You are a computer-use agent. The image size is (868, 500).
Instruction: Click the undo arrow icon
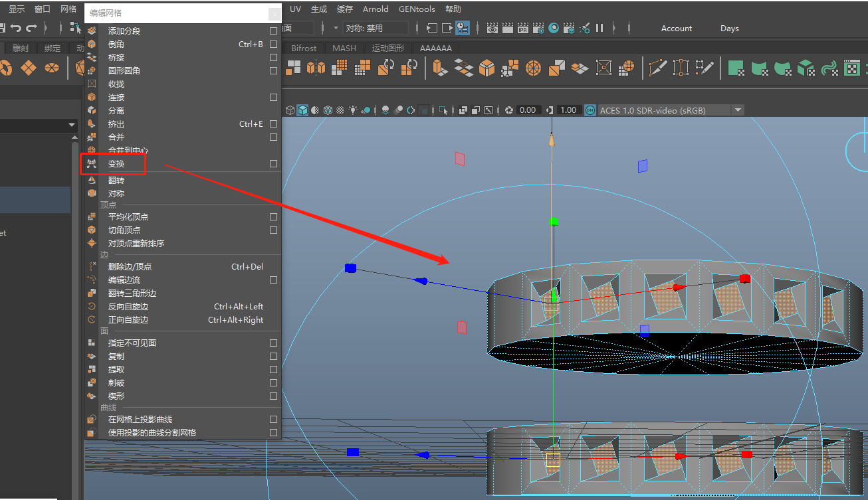16,28
